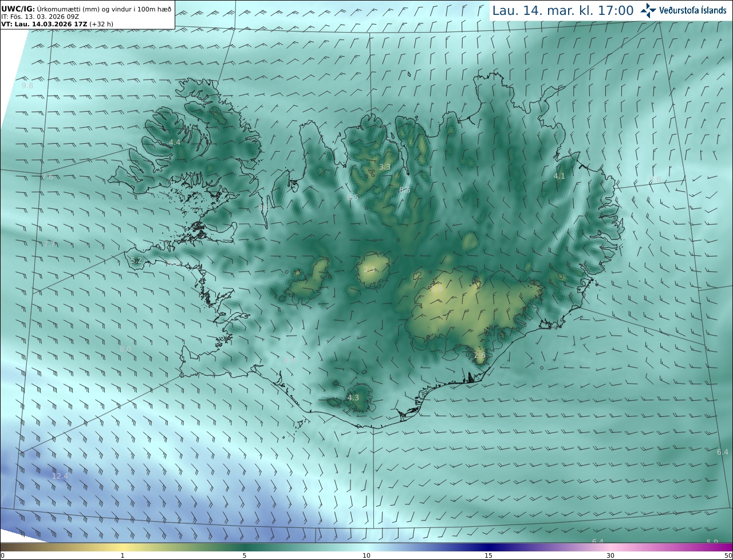Click the 5.2 value on Snæfellsnes peninsula
Image resolution: width=733 pixels, height=560 pixels.
[x=136, y=261]
